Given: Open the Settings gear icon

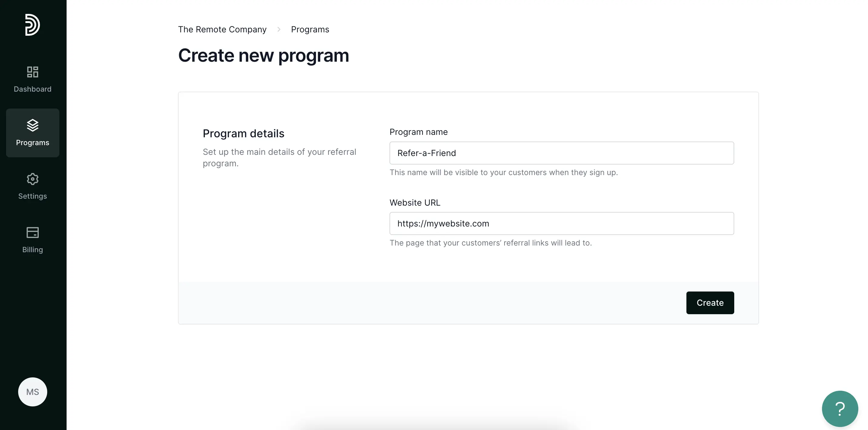Looking at the screenshot, I should click(x=32, y=179).
